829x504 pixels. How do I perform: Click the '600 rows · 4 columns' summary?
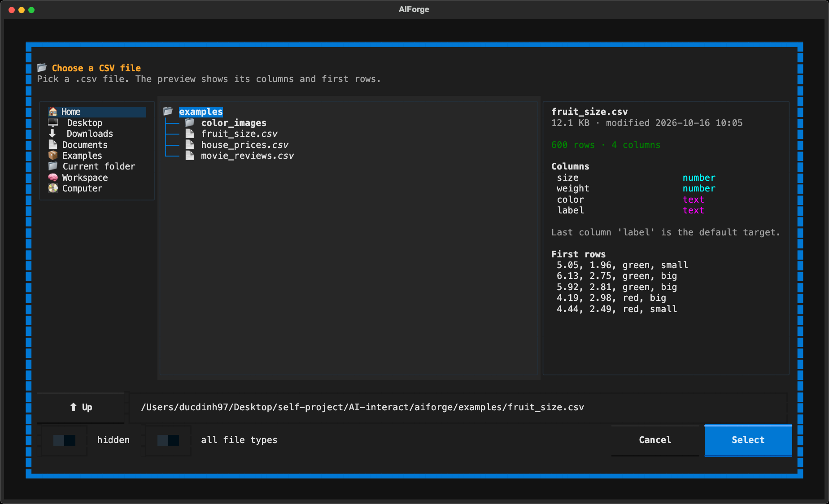click(x=606, y=145)
